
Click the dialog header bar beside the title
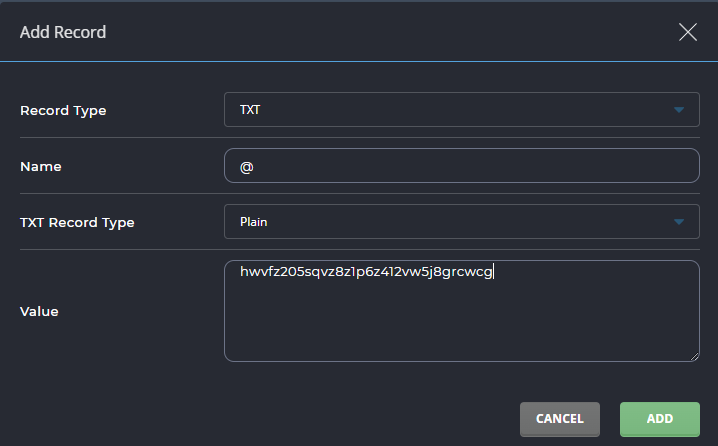(x=380, y=32)
